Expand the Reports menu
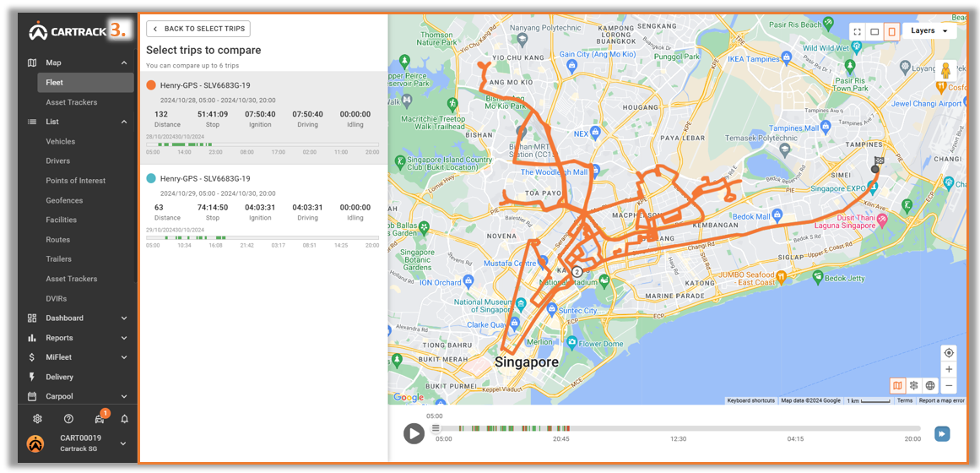This screenshot has height=473, width=980. click(x=124, y=338)
